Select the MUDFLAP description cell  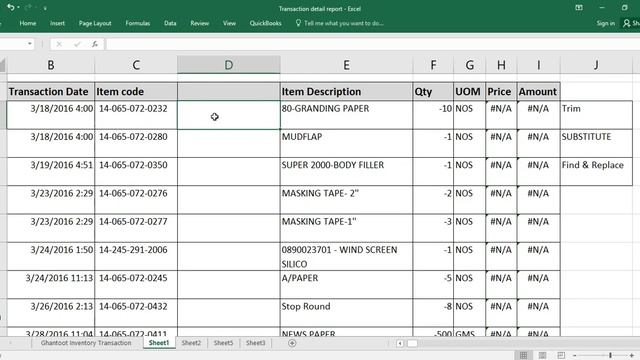(346, 143)
